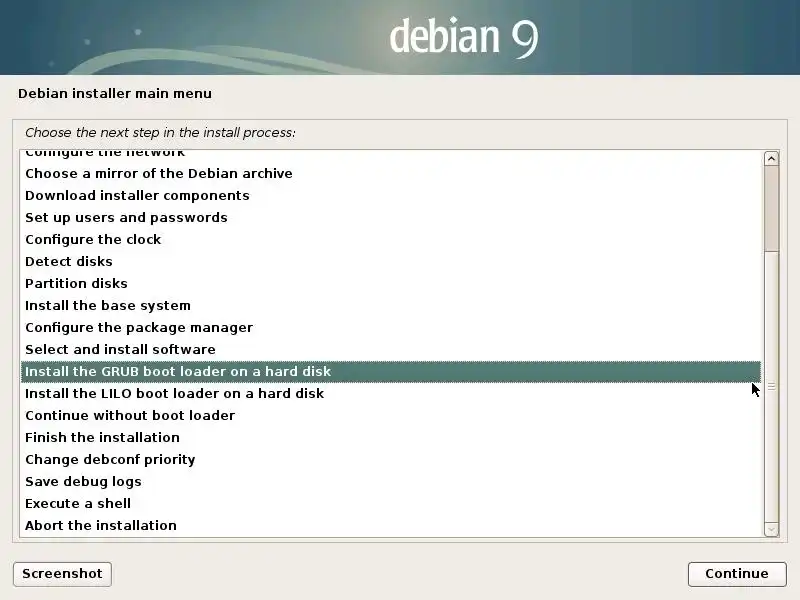
Task: Pick the 'Detect disks' step
Action: tap(391, 261)
